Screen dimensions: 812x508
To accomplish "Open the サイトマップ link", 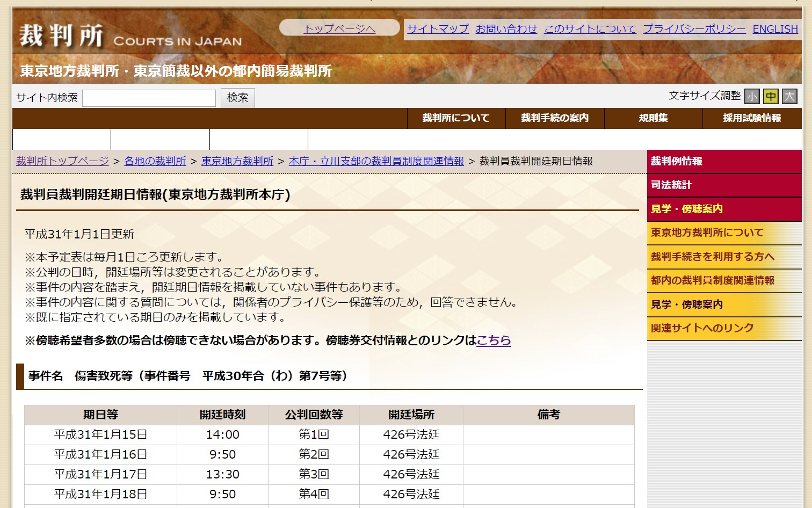I will click(x=438, y=29).
